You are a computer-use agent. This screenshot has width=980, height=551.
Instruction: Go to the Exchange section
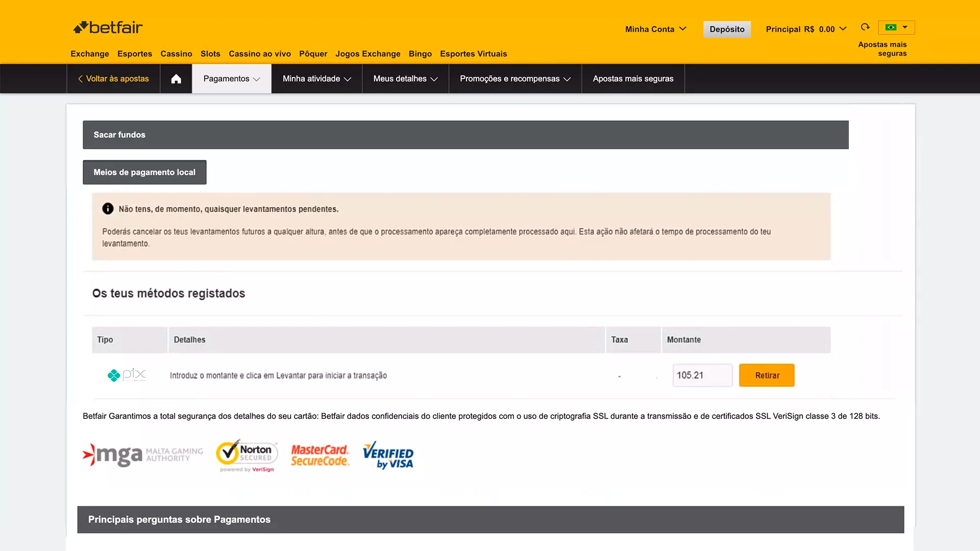point(90,54)
